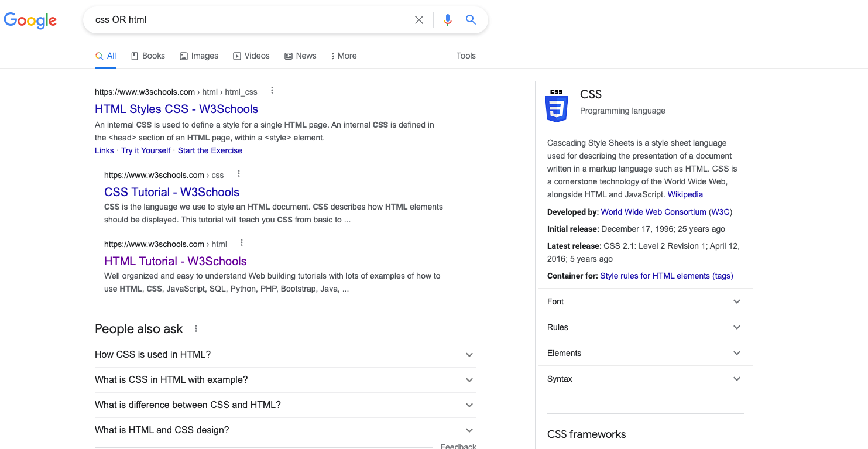Submit search using the magnifier icon

coord(471,20)
